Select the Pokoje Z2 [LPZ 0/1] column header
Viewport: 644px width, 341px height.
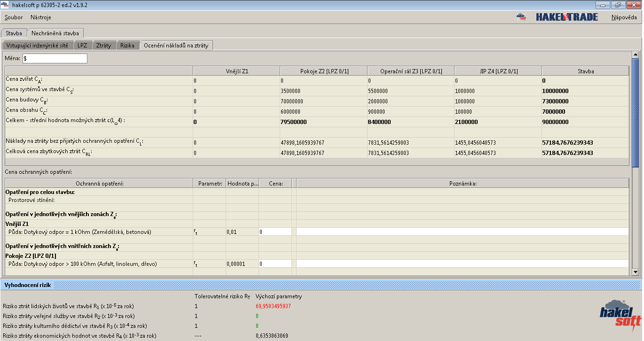pos(324,71)
